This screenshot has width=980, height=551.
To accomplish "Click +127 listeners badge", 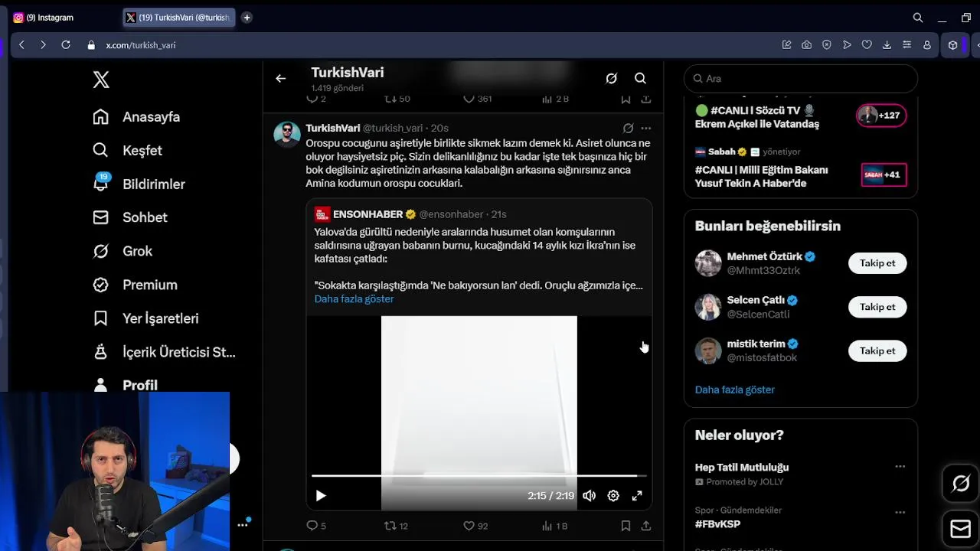I will pos(881,116).
